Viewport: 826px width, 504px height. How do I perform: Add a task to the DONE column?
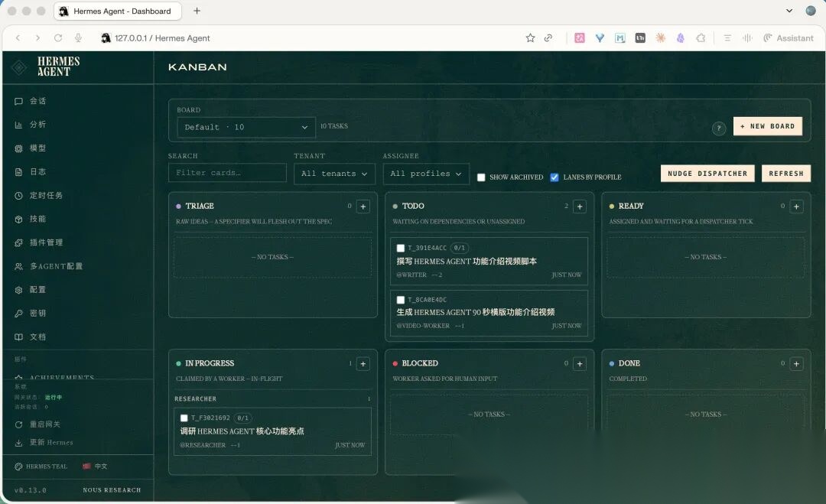point(796,364)
